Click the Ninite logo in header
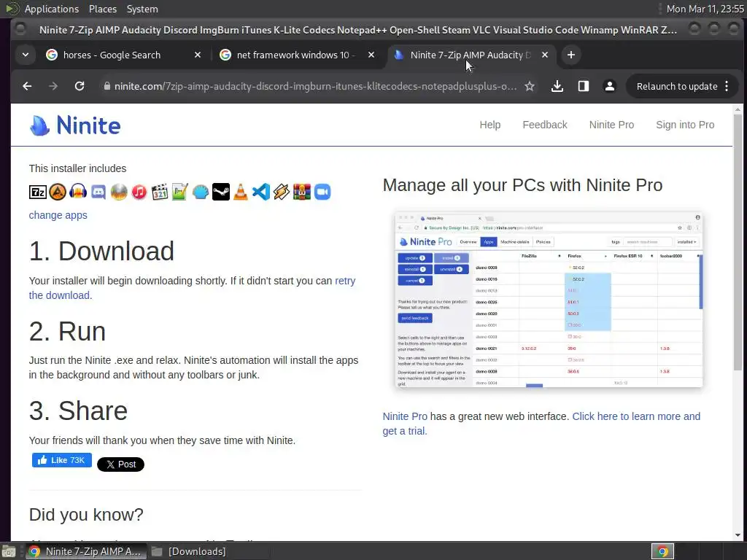 click(x=75, y=125)
